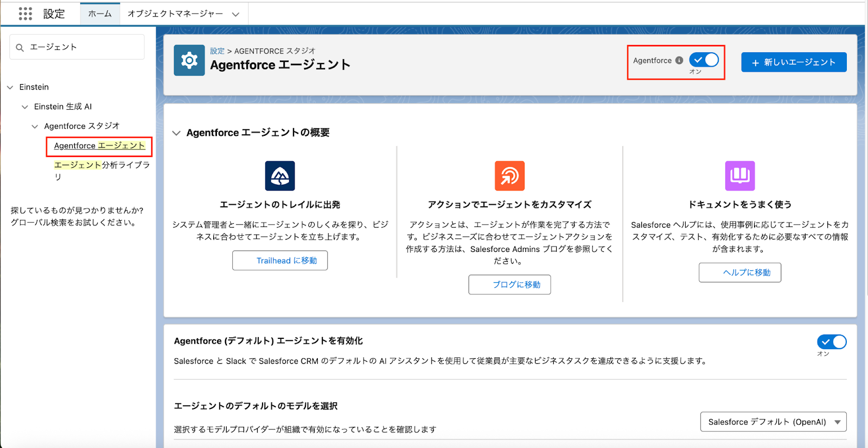
Task: Toggle the Agentforce (デフォルト) エージェント switch
Action: [832, 342]
